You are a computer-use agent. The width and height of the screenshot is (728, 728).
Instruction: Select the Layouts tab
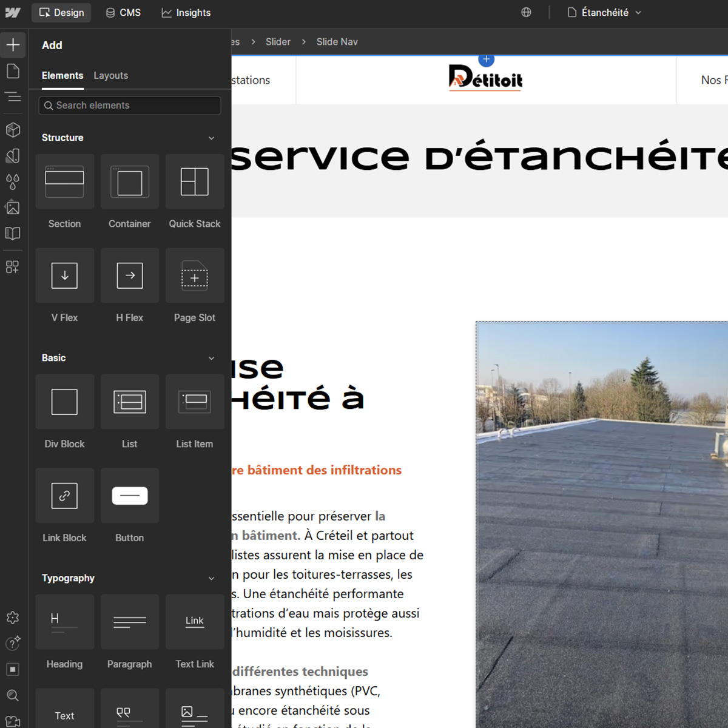pos(111,75)
